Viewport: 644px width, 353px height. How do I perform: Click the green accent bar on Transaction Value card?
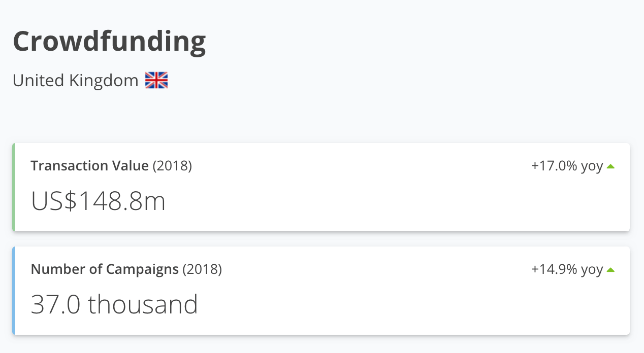[x=14, y=187]
